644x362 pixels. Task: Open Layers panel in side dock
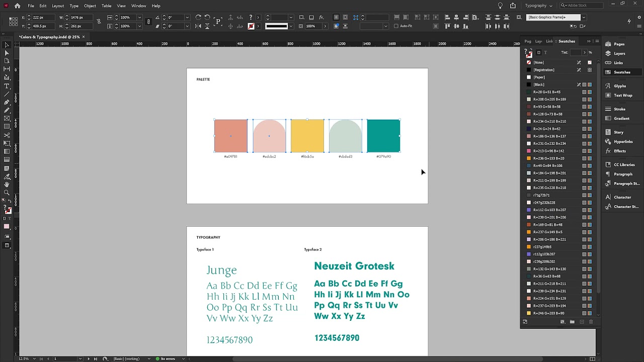(619, 53)
